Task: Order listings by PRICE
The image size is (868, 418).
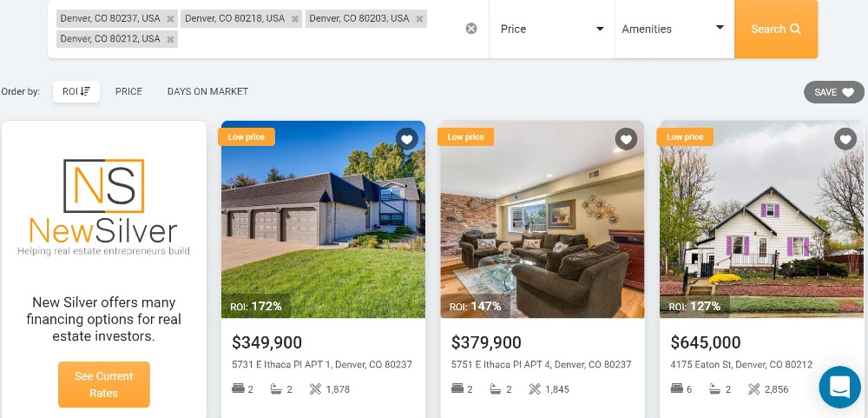Action: [x=128, y=91]
